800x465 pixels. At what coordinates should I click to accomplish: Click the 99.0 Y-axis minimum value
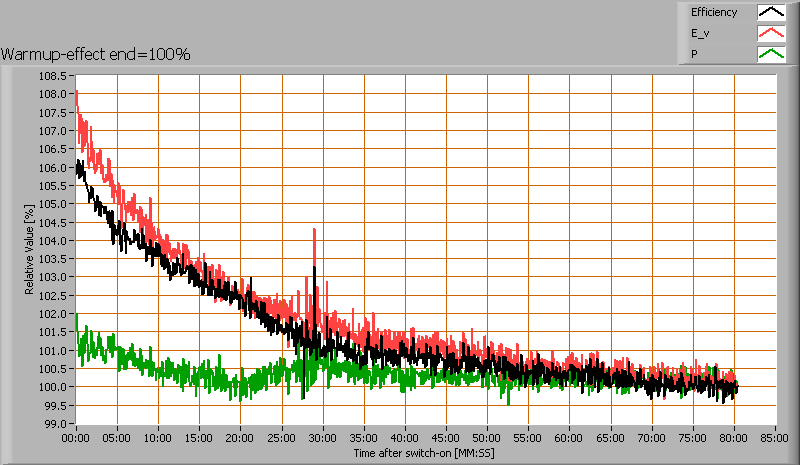[x=56, y=424]
